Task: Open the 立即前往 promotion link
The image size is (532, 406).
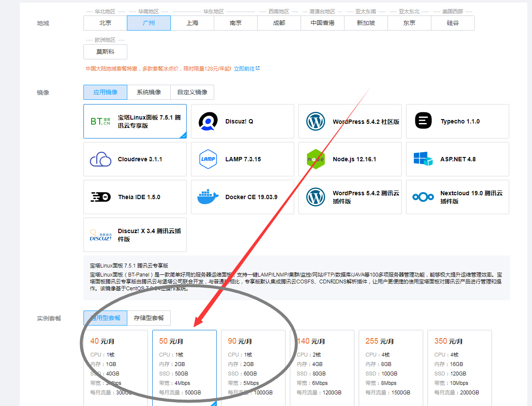Action: coord(244,68)
